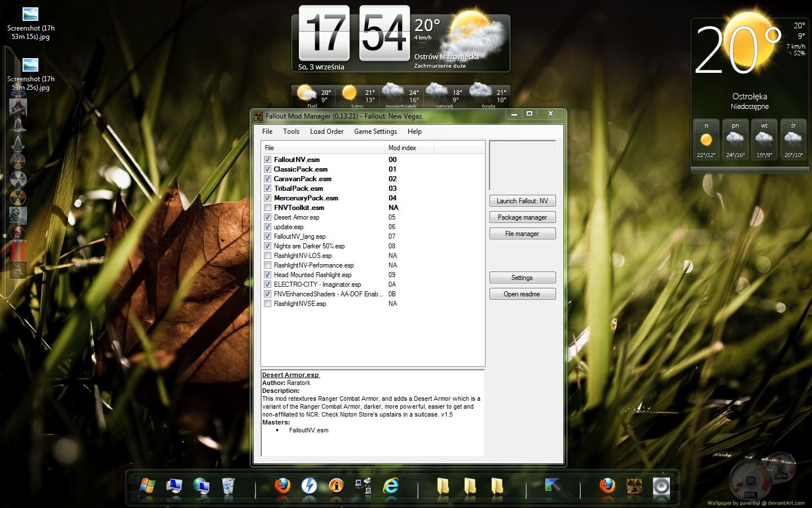
Task: Enable FlashlightNV-LOS.esp checkbox
Action: coord(268,256)
